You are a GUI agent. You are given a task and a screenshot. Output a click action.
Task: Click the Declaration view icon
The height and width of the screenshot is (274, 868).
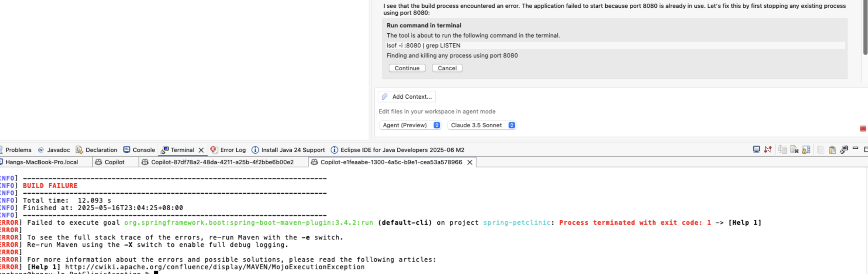pyautogui.click(x=79, y=150)
